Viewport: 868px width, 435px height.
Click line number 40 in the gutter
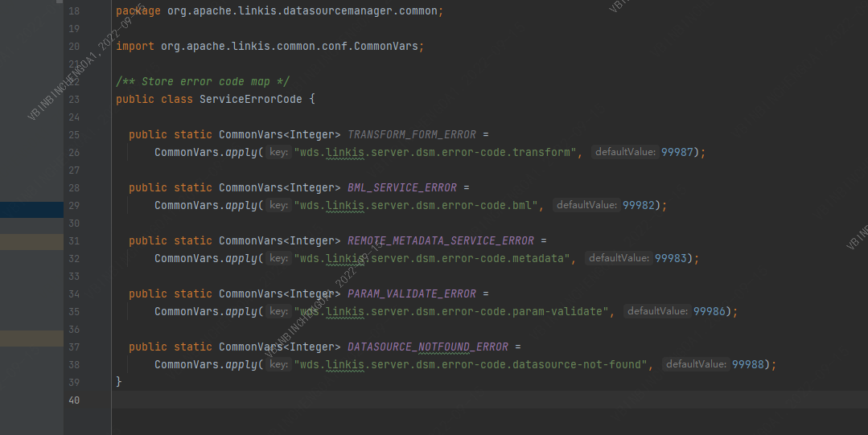(x=74, y=400)
